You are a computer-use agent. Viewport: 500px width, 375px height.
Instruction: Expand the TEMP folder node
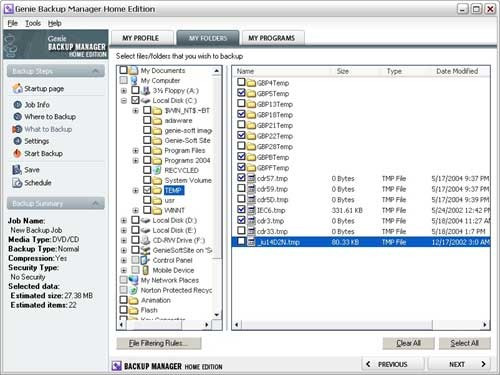point(136,191)
